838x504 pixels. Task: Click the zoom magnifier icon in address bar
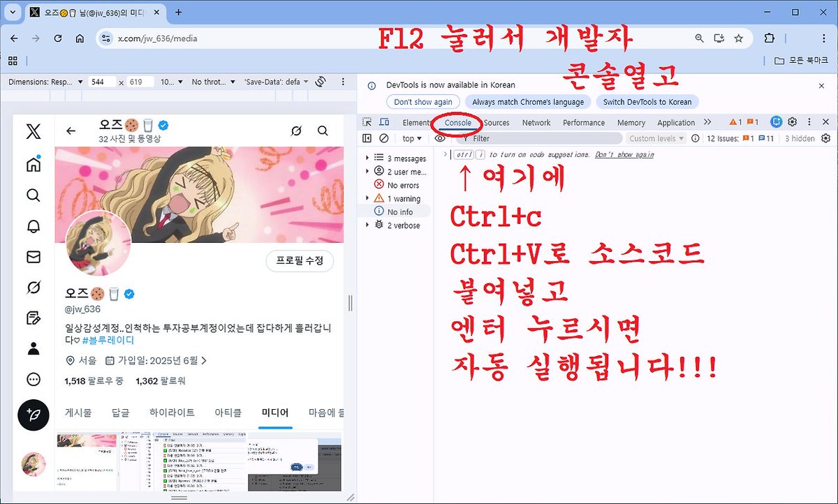pyautogui.click(x=700, y=38)
